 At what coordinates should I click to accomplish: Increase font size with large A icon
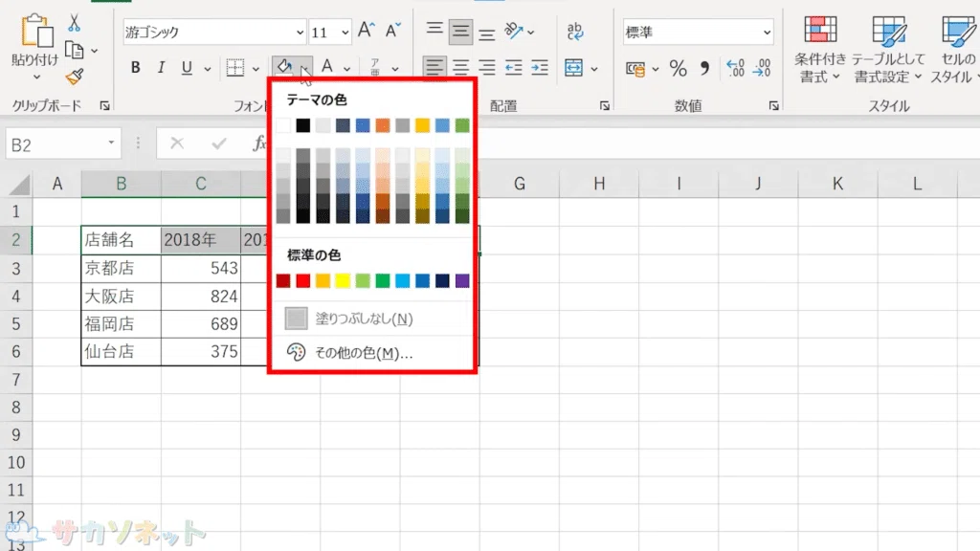[366, 30]
